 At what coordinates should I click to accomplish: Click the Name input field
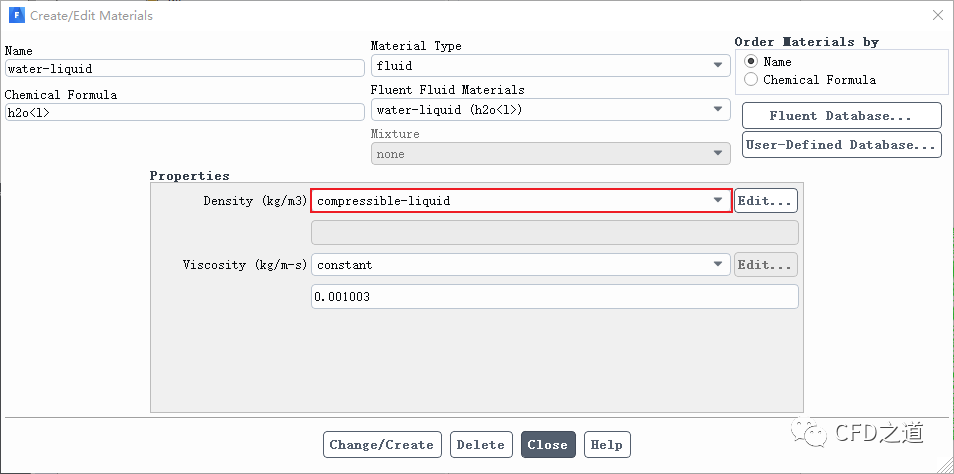184,69
